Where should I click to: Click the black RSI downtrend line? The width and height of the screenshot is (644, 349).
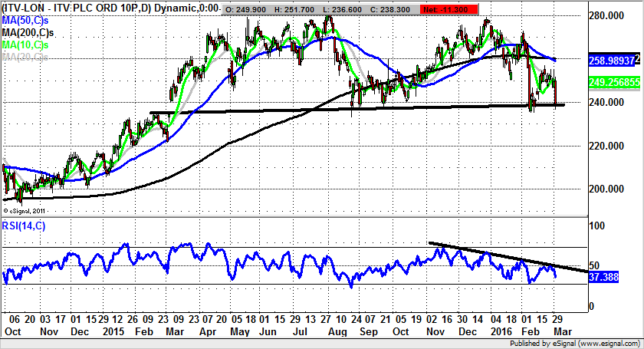point(506,256)
